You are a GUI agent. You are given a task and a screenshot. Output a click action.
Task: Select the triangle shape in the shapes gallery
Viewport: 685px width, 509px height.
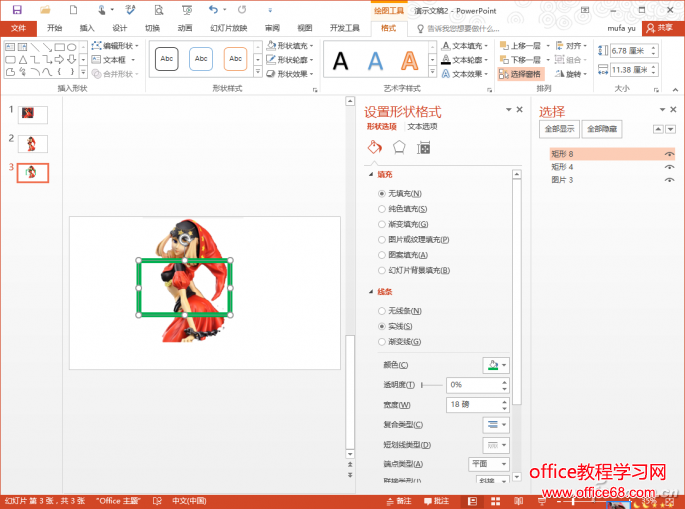tap(23, 59)
